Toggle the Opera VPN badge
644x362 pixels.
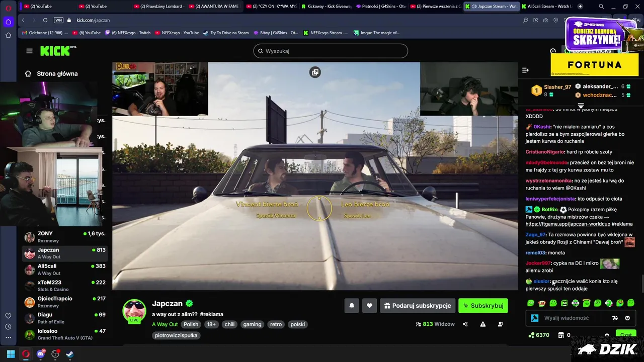click(58, 20)
